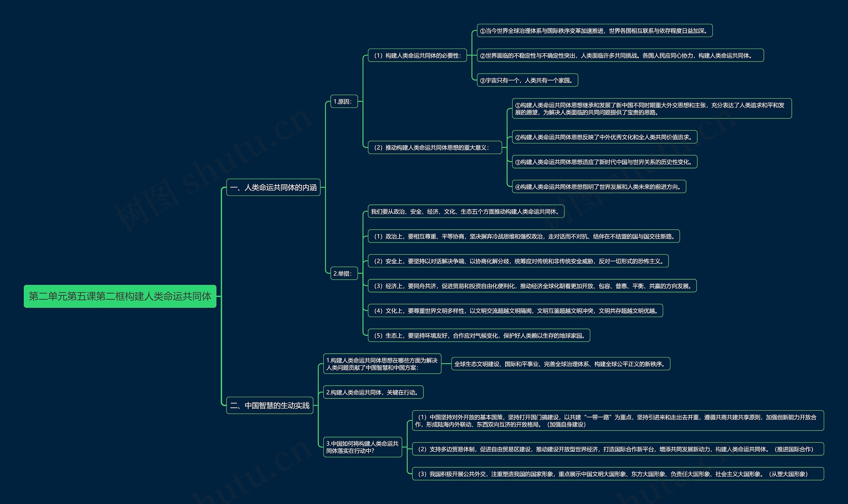Select （1）构建人类命运共同体的必要性 node

point(417,55)
